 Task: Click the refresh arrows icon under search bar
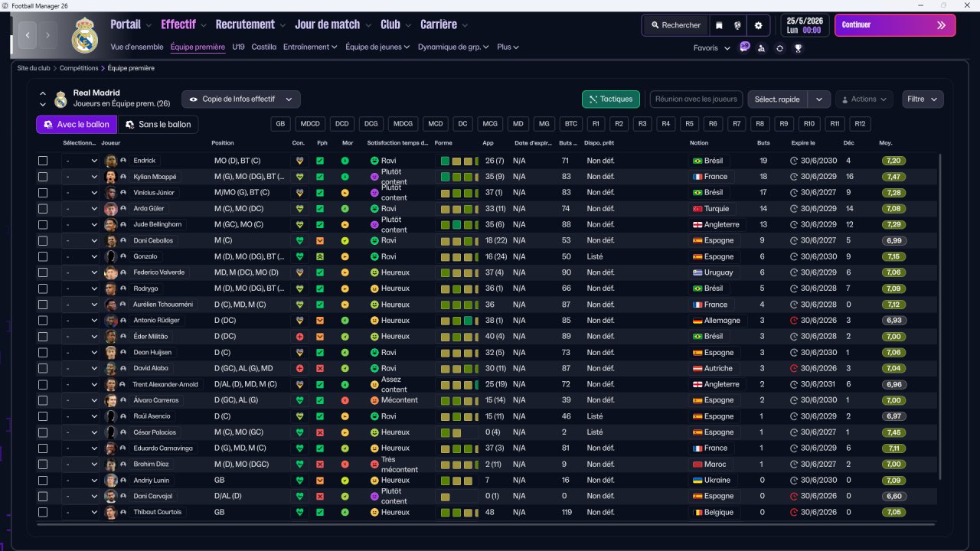(x=779, y=47)
